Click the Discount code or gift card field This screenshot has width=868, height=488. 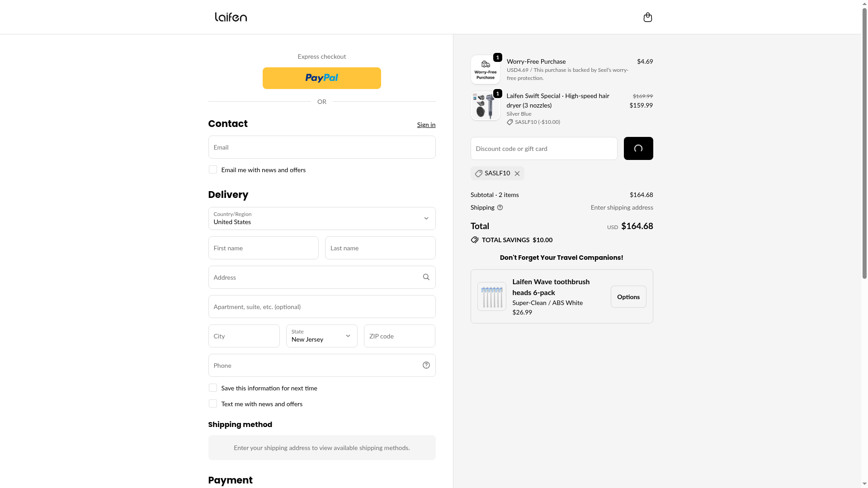point(543,148)
